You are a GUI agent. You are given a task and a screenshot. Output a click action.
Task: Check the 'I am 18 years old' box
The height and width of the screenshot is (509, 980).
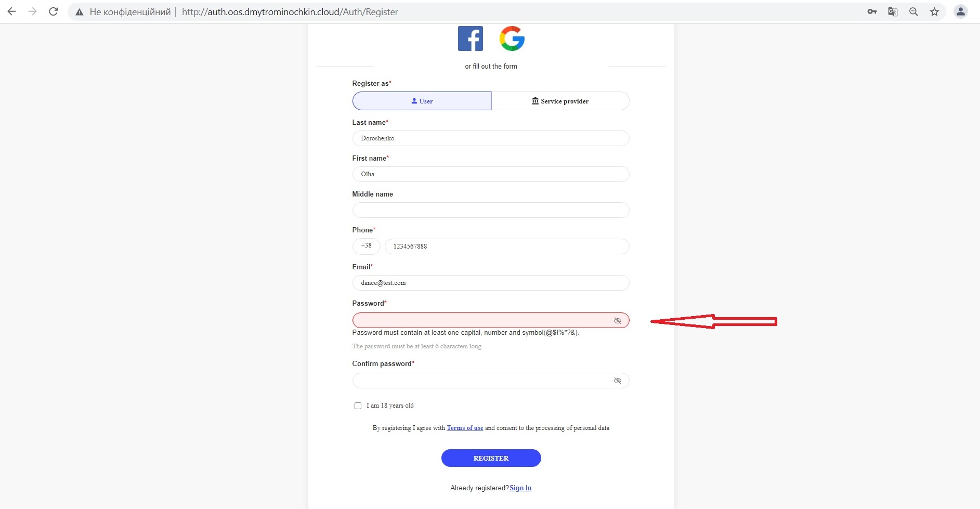357,406
